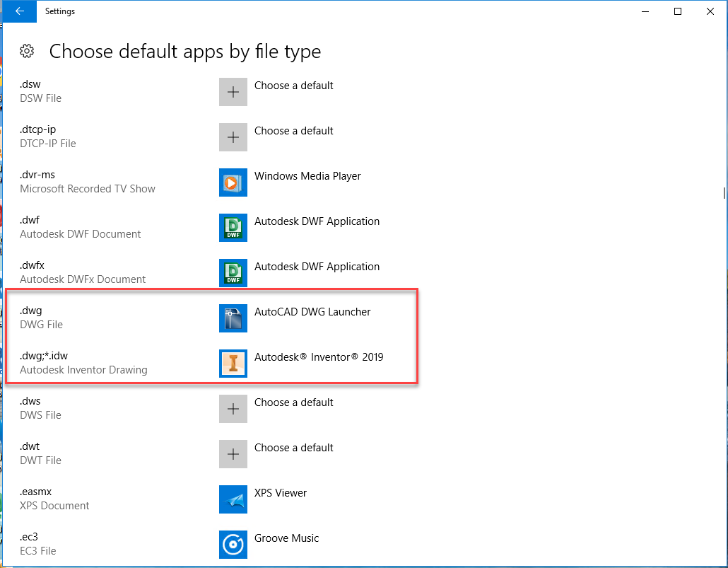Viewport: 728px width, 568px height.
Task: Click the plus icon for .dsw file type
Action: click(x=233, y=92)
